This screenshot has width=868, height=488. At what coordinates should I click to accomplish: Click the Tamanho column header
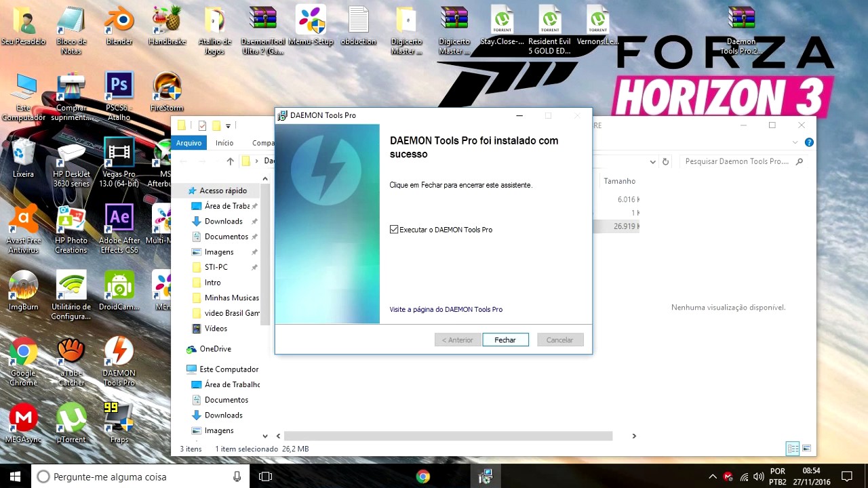(619, 181)
